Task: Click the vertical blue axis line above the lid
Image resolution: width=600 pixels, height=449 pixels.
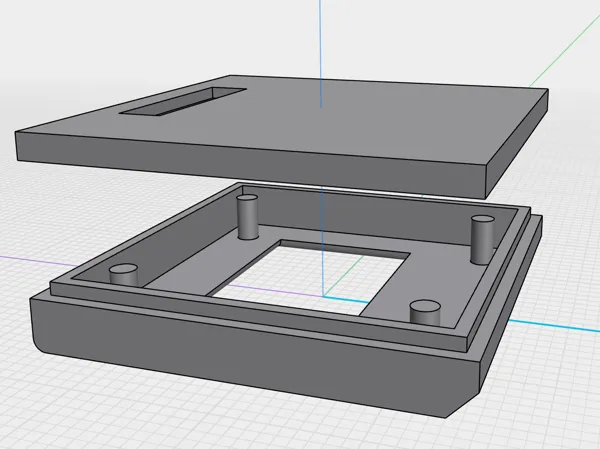Action: (321, 54)
